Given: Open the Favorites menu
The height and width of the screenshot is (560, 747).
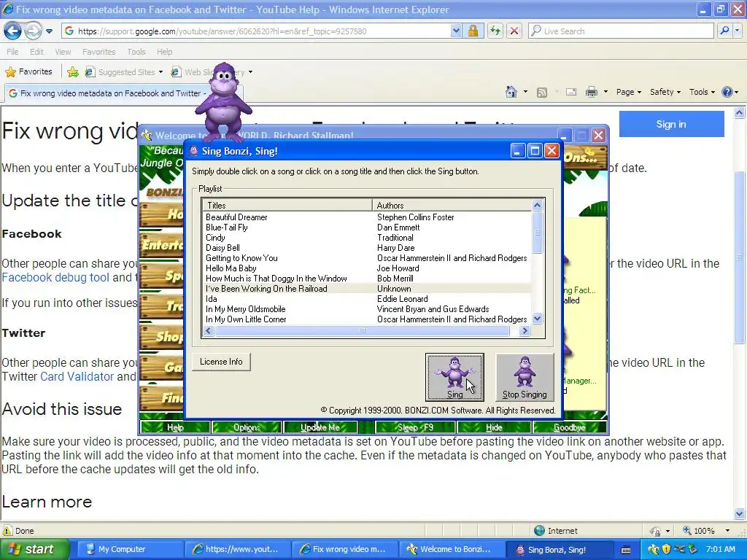Looking at the screenshot, I should pyautogui.click(x=98, y=52).
